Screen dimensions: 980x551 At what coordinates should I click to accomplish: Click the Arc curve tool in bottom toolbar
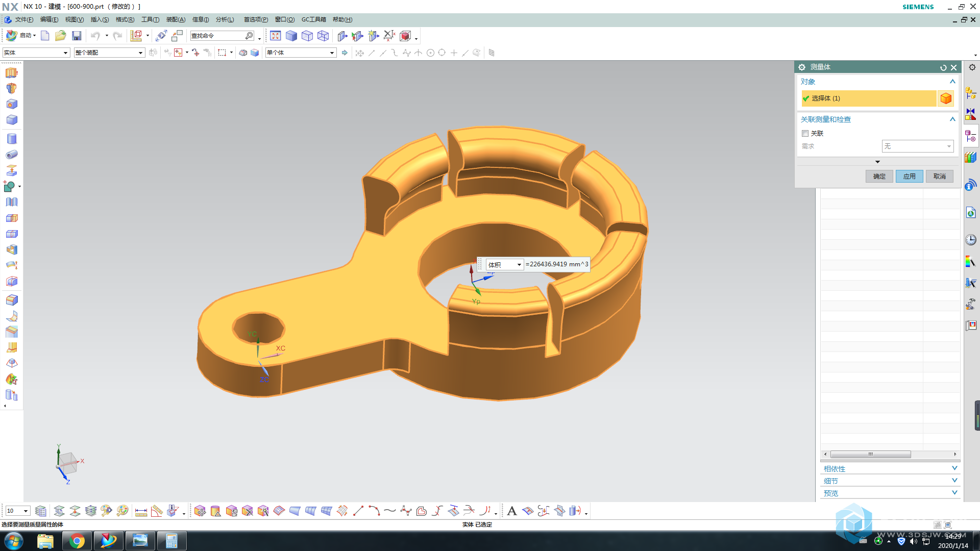tap(374, 511)
